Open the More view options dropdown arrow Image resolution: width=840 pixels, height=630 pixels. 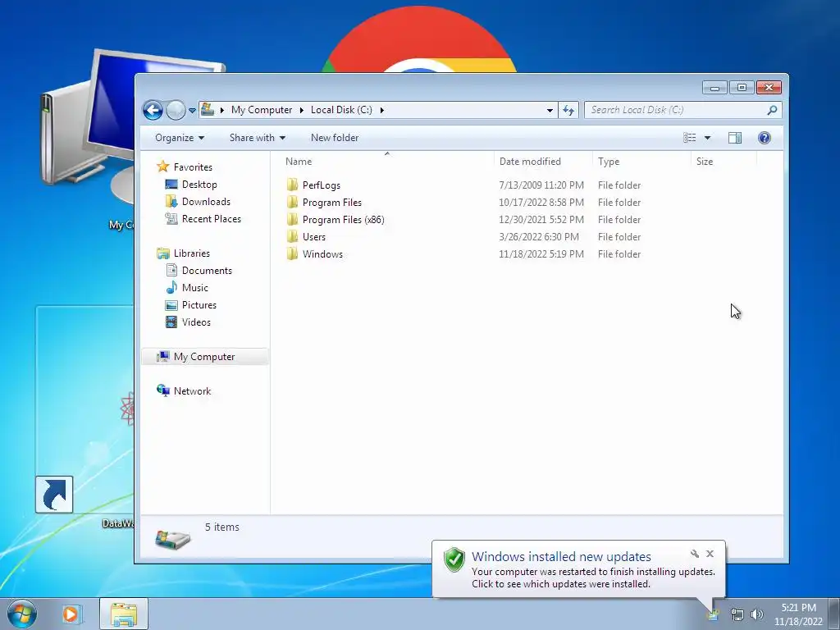(x=707, y=138)
